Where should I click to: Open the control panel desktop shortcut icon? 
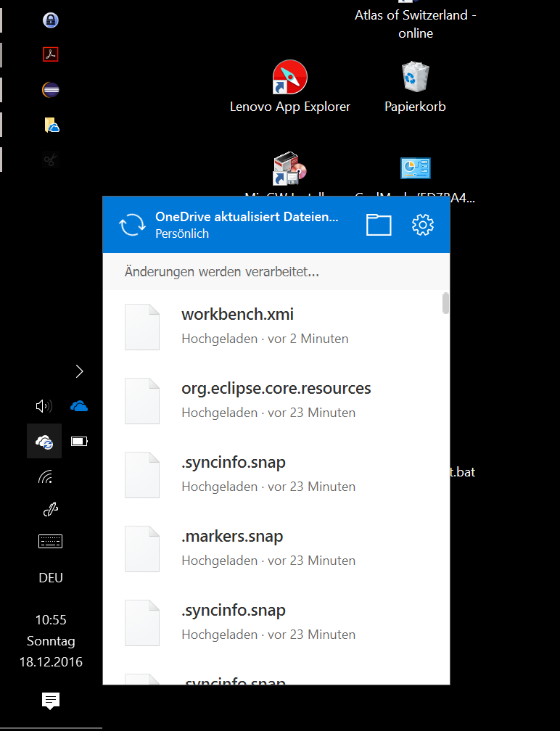[x=416, y=168]
